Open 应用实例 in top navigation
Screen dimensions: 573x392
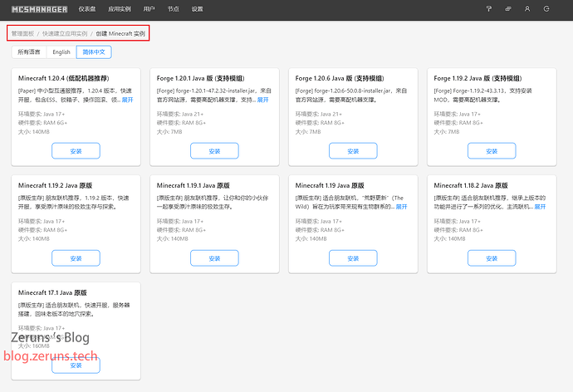pyautogui.click(x=120, y=9)
